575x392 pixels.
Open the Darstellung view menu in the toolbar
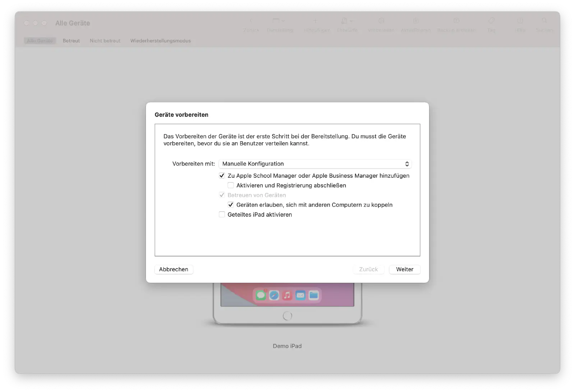(279, 21)
